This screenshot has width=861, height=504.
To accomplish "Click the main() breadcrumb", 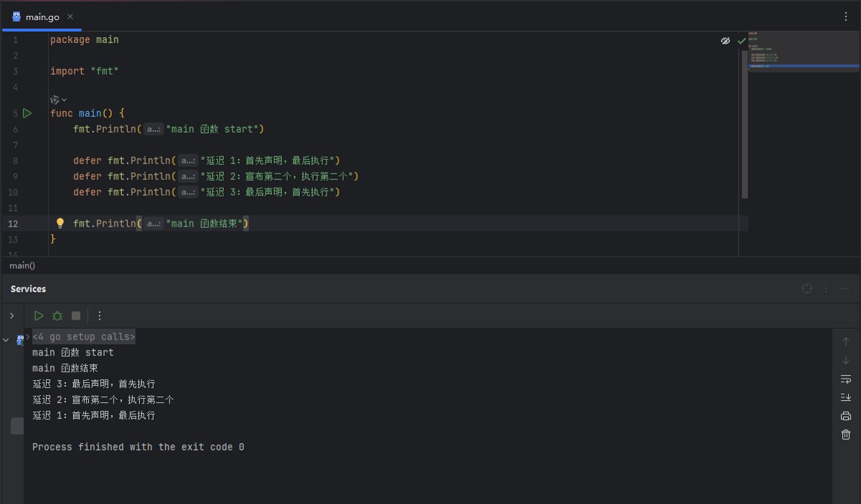I will [22, 265].
